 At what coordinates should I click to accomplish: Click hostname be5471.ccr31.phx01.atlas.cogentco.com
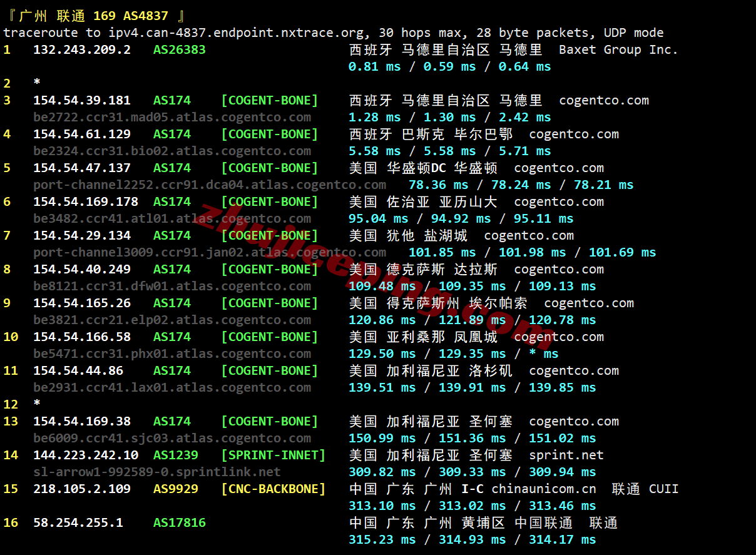coord(172,354)
